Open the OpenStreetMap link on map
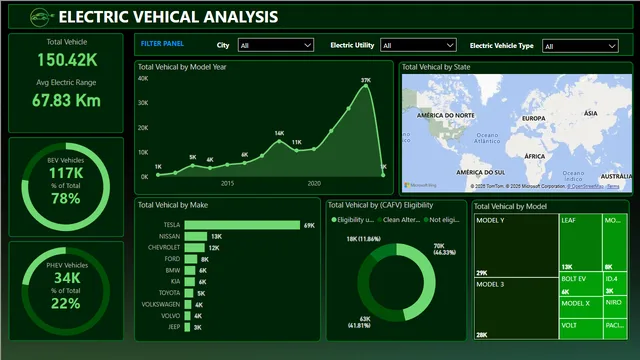 pos(587,186)
